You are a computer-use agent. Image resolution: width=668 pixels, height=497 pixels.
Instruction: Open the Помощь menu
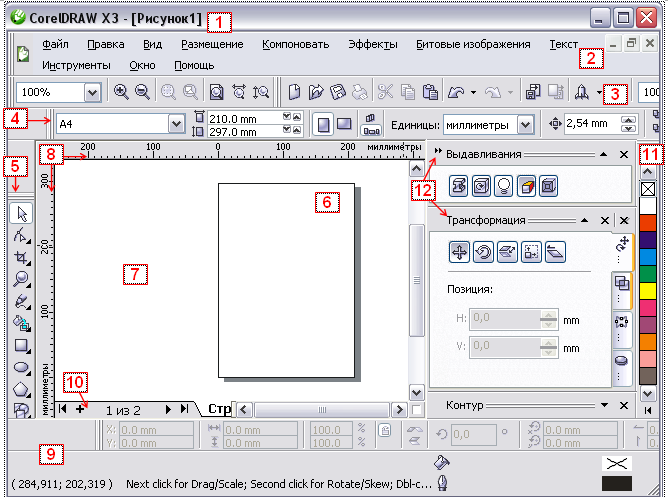click(x=194, y=66)
